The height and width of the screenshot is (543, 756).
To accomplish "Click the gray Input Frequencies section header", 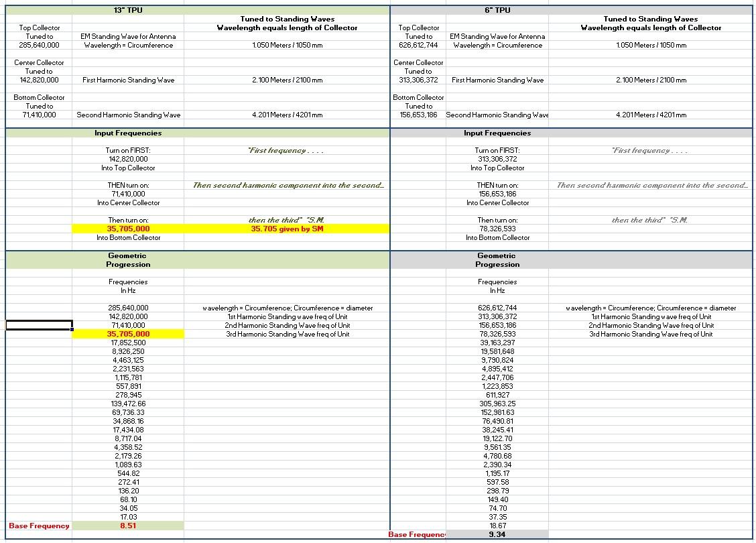I will click(x=497, y=133).
